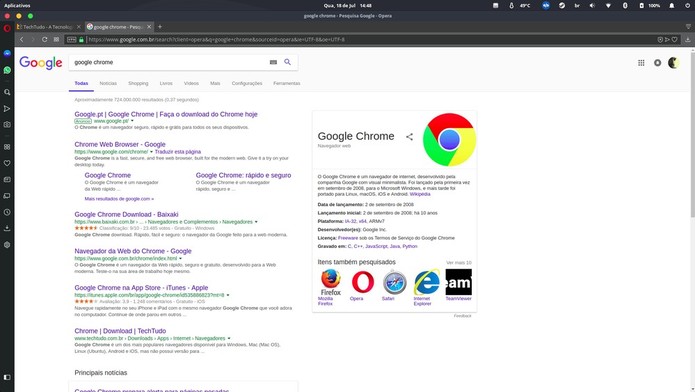The image size is (695, 392).
Task: Send the page to My Flow from the address bar
Action: 667,39
